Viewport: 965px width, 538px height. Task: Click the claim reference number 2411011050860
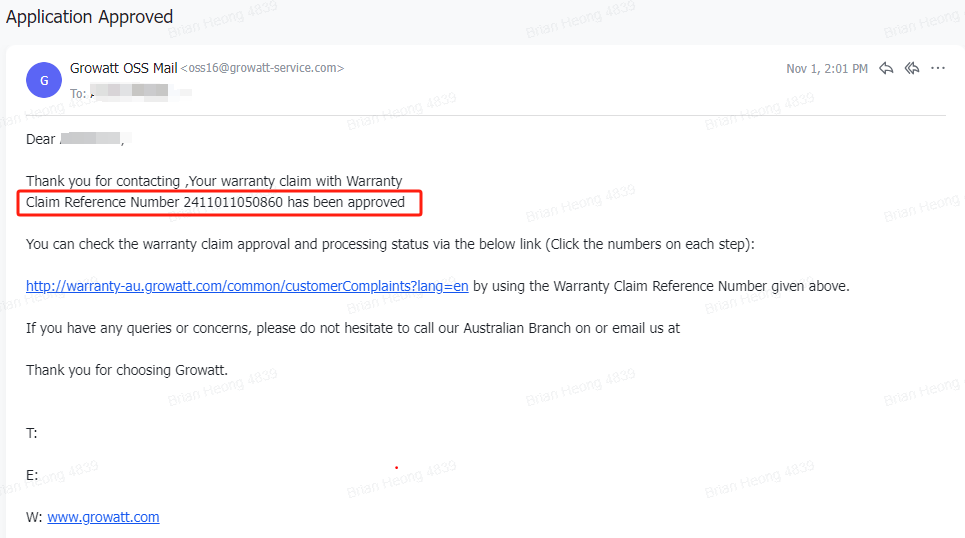click(233, 203)
